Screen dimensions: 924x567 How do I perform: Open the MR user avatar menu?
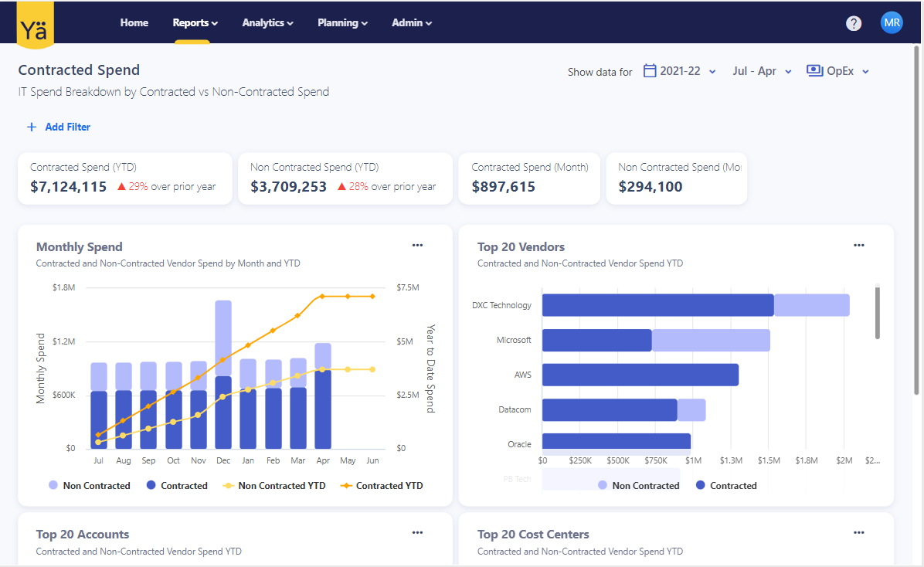pyautogui.click(x=892, y=23)
